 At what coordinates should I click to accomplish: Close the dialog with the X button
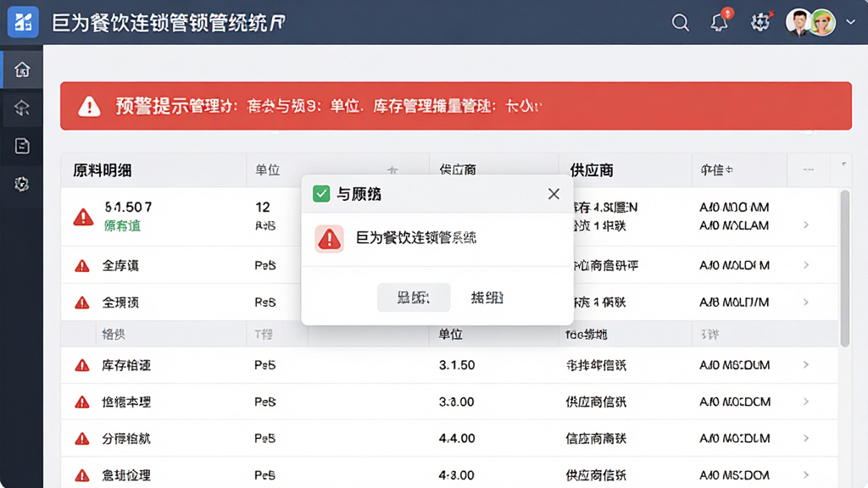click(x=554, y=194)
